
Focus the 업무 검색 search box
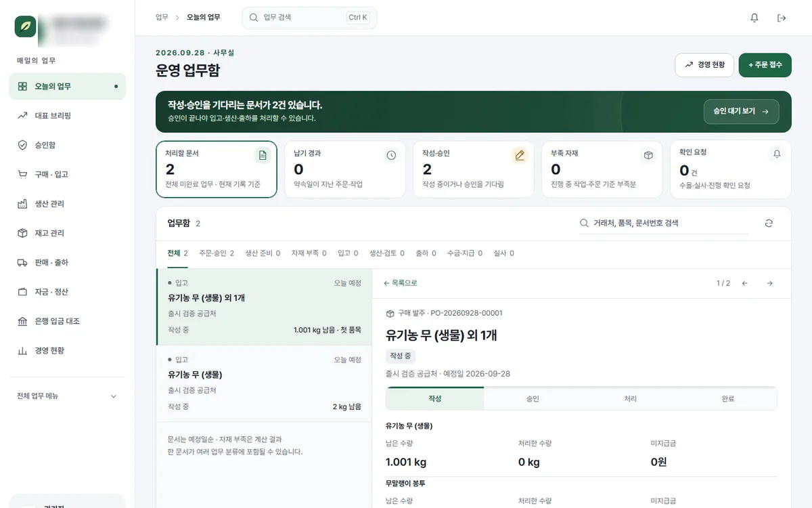tap(309, 18)
